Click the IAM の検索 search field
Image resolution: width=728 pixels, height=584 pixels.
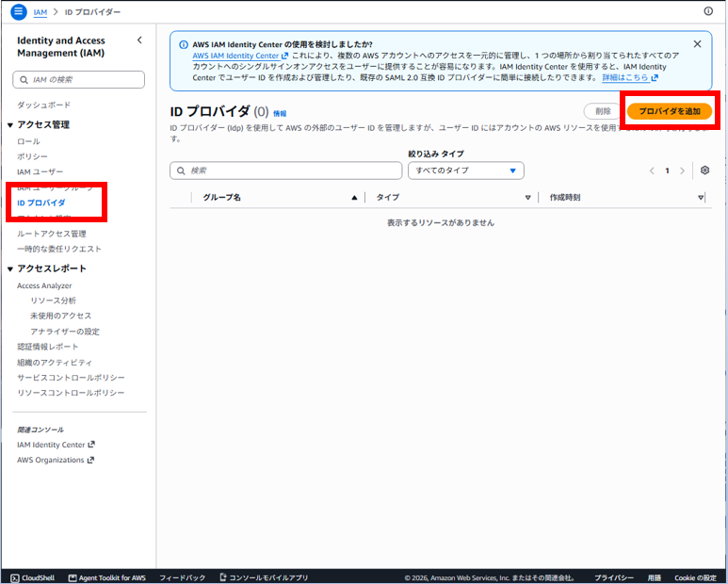click(78, 80)
